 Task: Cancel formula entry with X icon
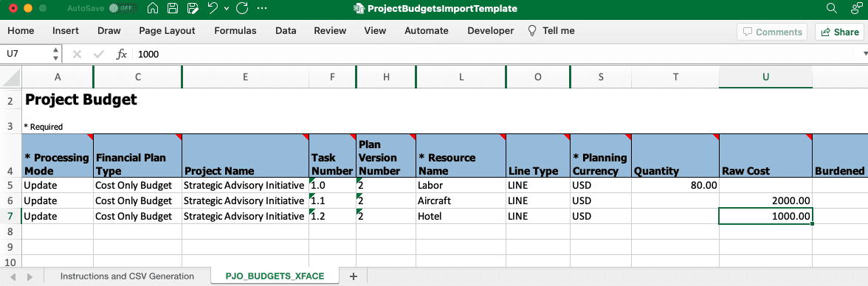[77, 55]
